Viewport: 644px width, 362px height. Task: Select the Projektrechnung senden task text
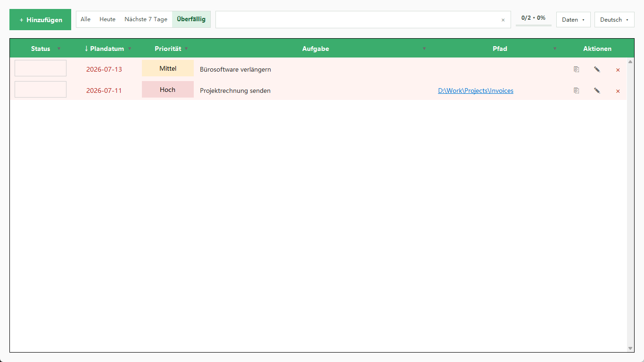[235, 90]
